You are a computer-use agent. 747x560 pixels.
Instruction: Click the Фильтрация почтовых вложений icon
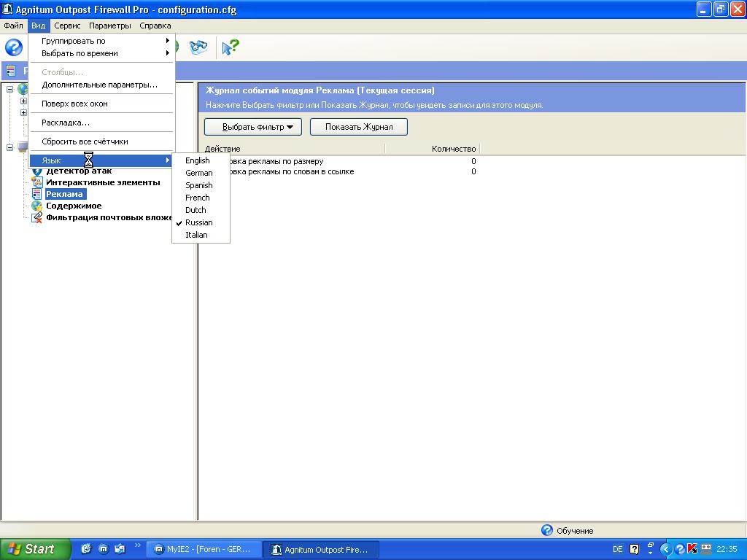(x=36, y=217)
